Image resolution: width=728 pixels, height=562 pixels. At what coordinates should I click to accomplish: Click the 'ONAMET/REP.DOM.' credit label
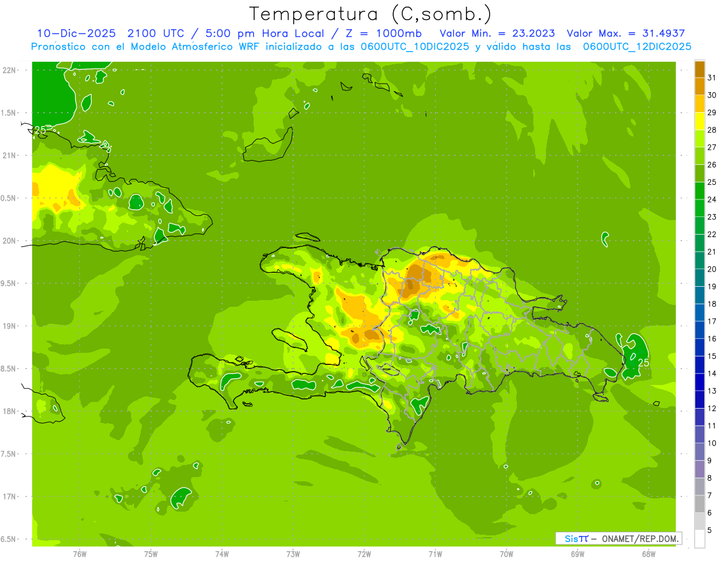tap(640, 538)
